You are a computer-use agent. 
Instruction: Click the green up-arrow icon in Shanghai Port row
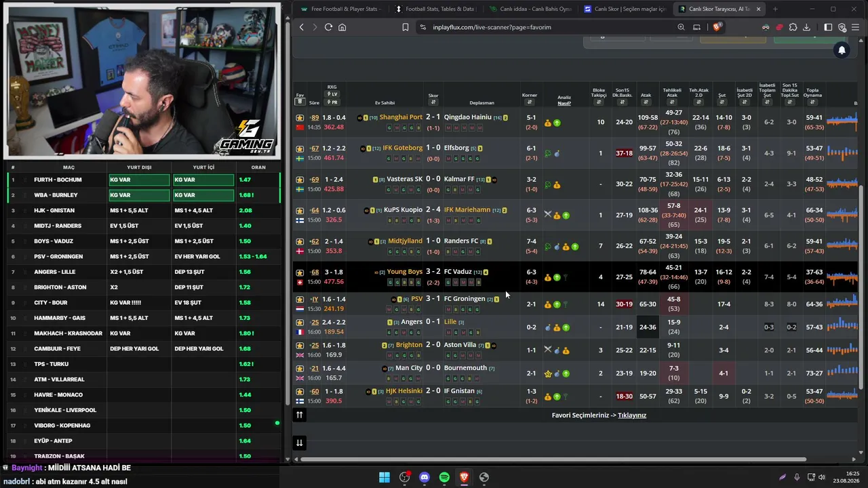(x=557, y=123)
